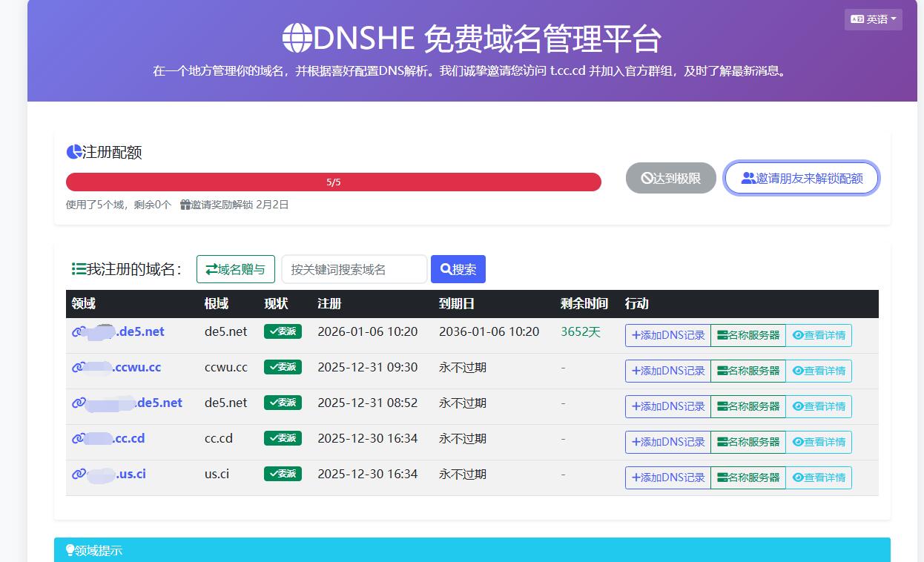
Task: Click the lock icon next to 邀请奖励解锁
Action: click(x=185, y=205)
